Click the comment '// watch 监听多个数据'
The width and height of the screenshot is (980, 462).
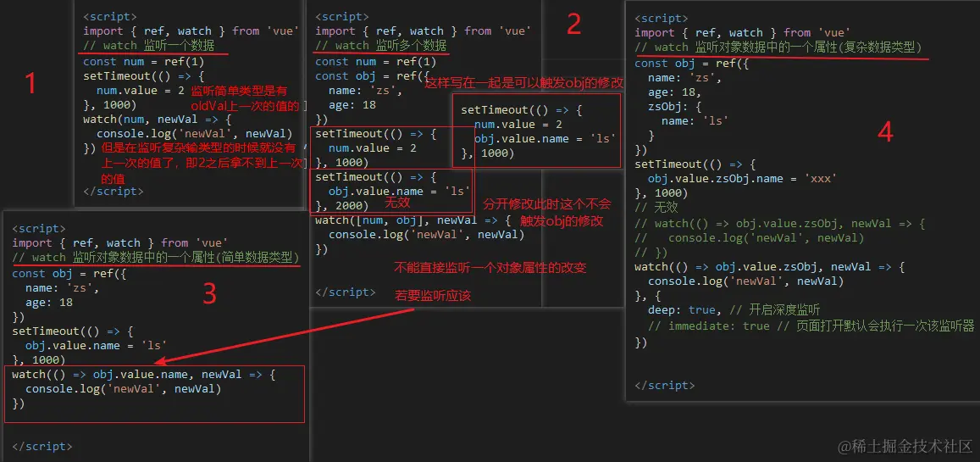[x=380, y=46]
